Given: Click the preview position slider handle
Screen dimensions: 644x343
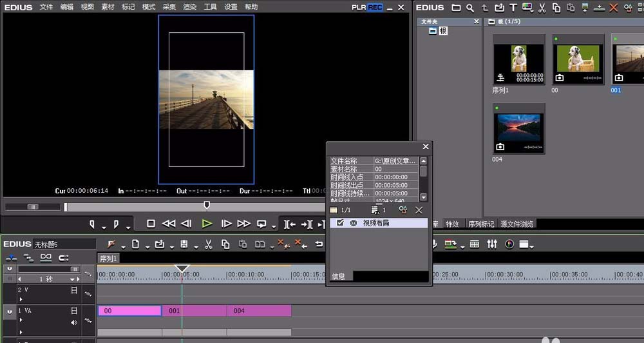Looking at the screenshot, I should click(x=207, y=205).
